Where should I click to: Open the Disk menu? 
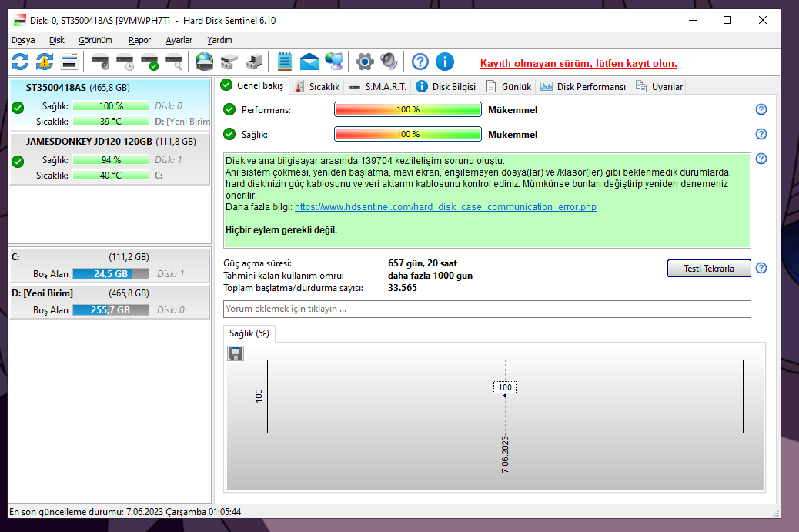click(x=57, y=40)
